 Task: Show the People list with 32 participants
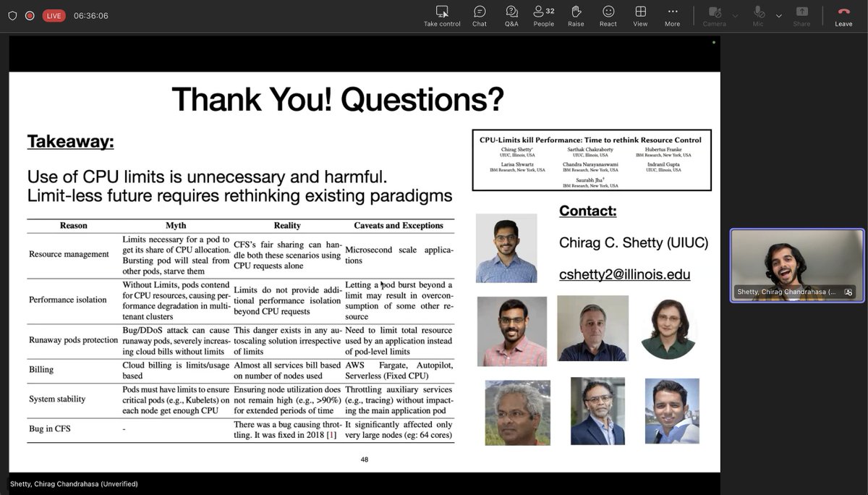(x=543, y=16)
